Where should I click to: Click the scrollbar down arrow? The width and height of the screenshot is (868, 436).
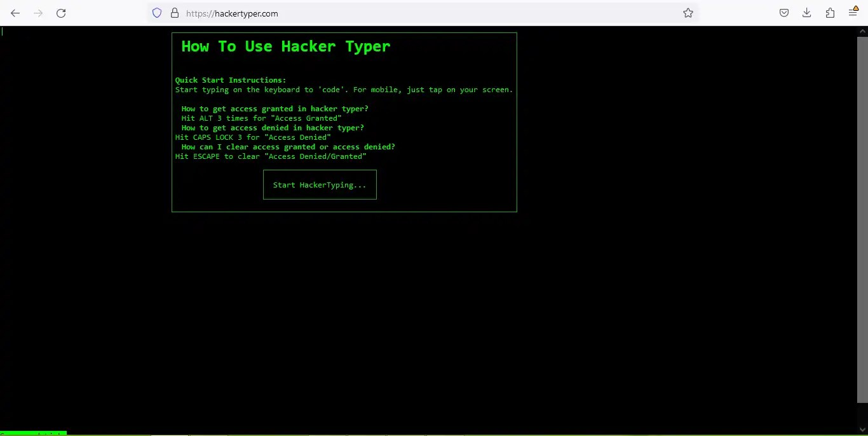coord(862,431)
